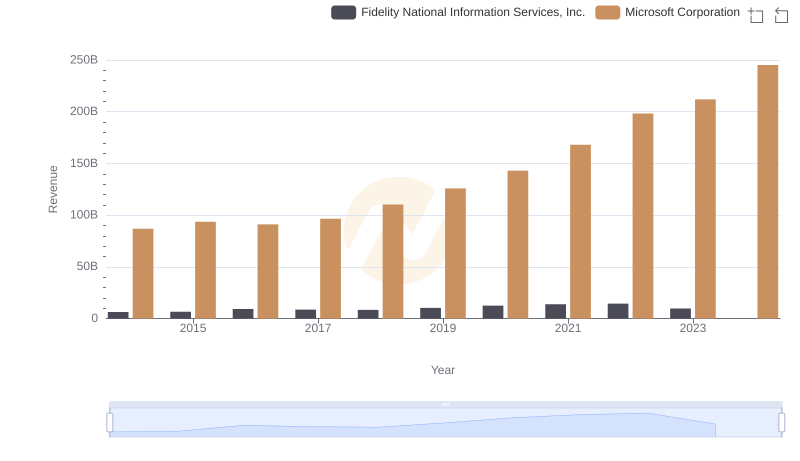Click the 150B y-axis label
The height and width of the screenshot is (461, 800).
point(84,164)
